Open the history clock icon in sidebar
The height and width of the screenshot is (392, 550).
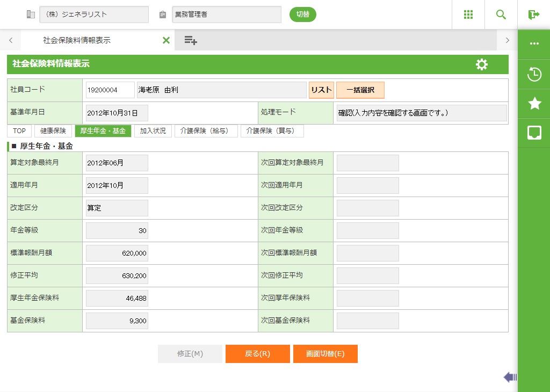534,74
